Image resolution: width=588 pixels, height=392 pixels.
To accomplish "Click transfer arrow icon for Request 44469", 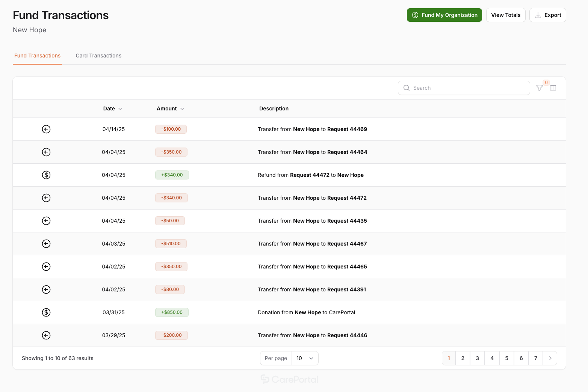I will [46, 129].
